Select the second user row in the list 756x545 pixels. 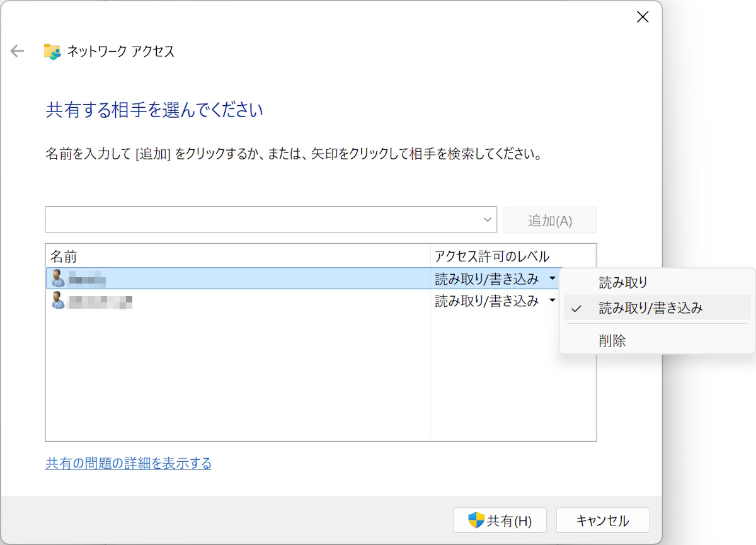[189, 301]
